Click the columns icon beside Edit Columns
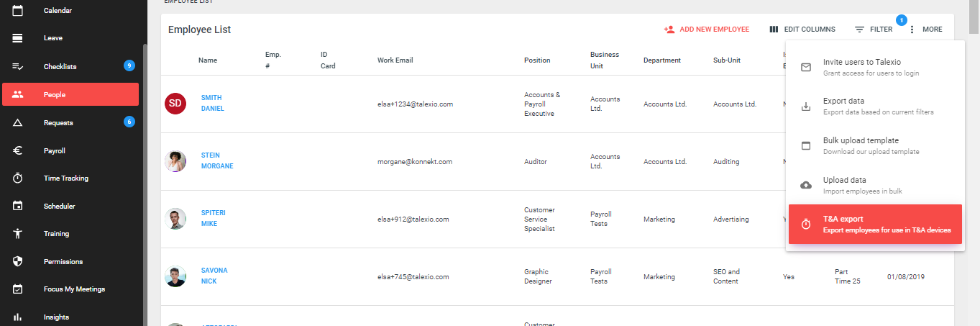Screen dimensions: 980x326 point(774,30)
